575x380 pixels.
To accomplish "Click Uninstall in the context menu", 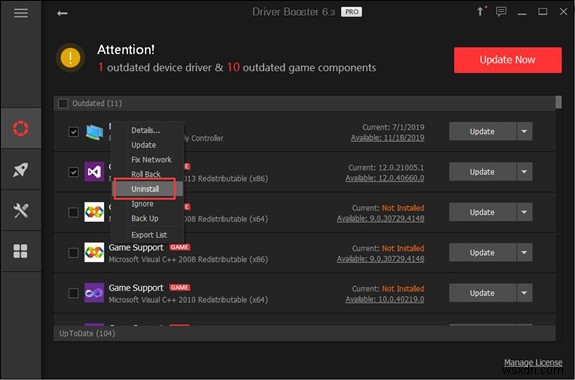I will pos(146,189).
